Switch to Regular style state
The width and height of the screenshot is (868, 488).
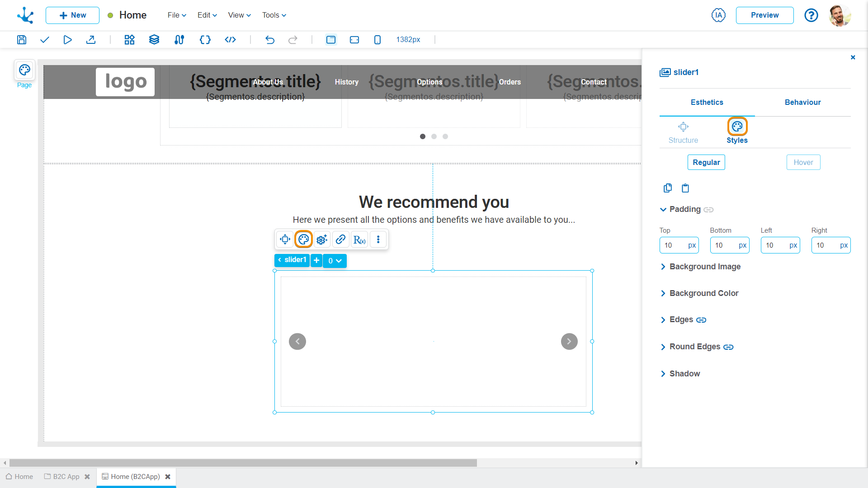point(707,162)
